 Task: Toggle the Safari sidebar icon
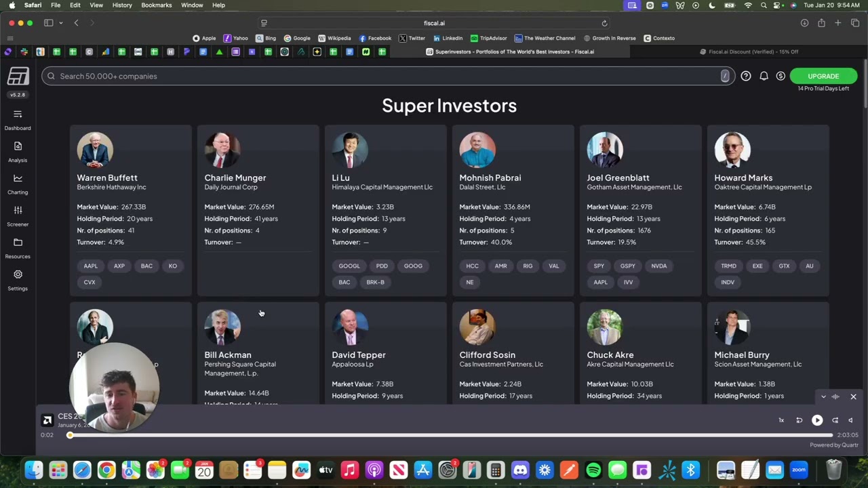point(49,23)
